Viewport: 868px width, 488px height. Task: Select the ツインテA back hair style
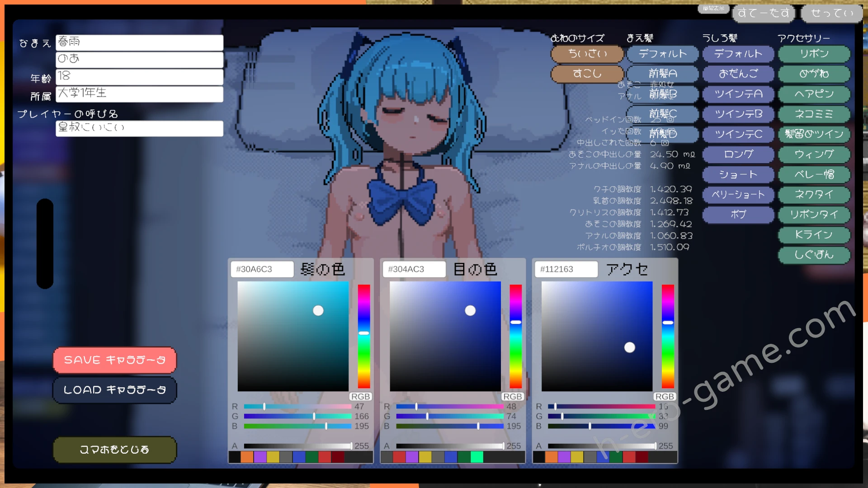point(738,94)
